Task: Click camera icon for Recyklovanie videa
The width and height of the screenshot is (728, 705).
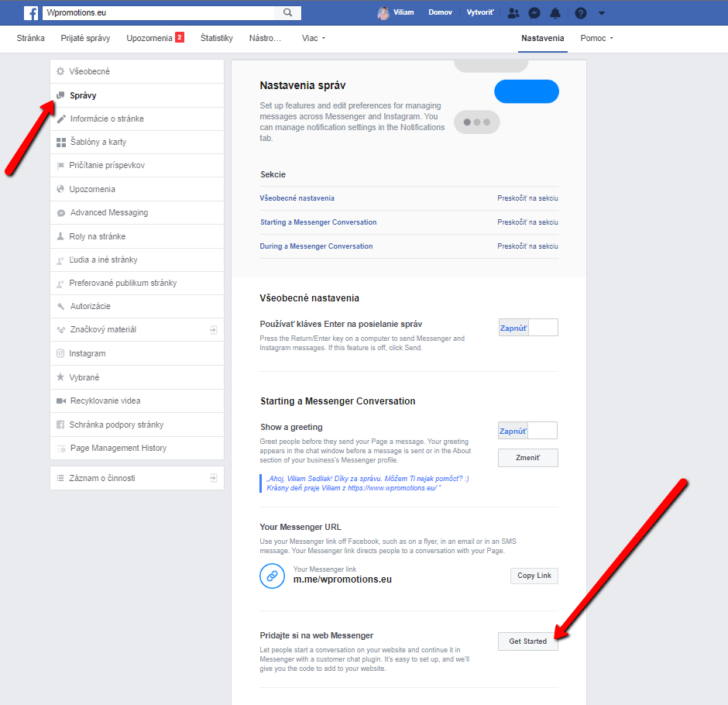Action: pos(61,401)
